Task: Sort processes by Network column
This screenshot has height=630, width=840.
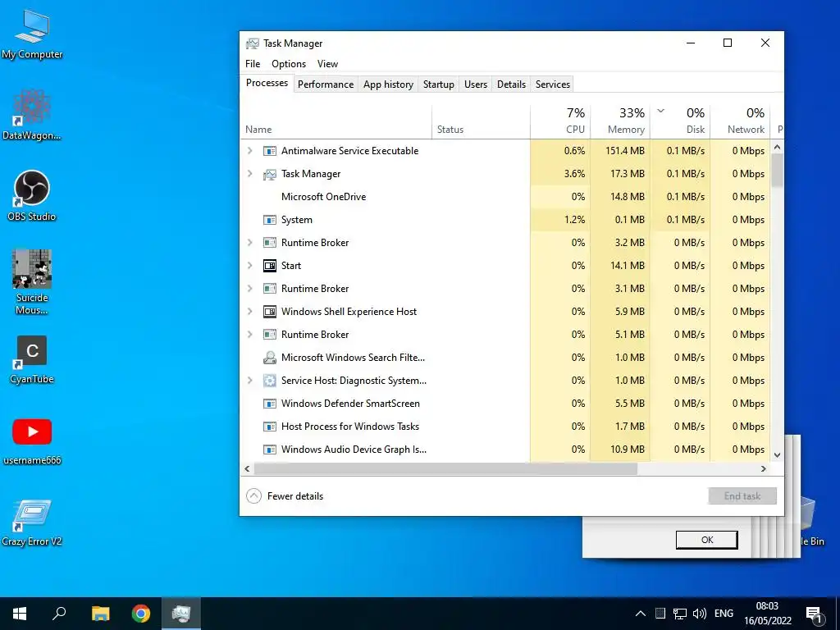Action: (741, 122)
